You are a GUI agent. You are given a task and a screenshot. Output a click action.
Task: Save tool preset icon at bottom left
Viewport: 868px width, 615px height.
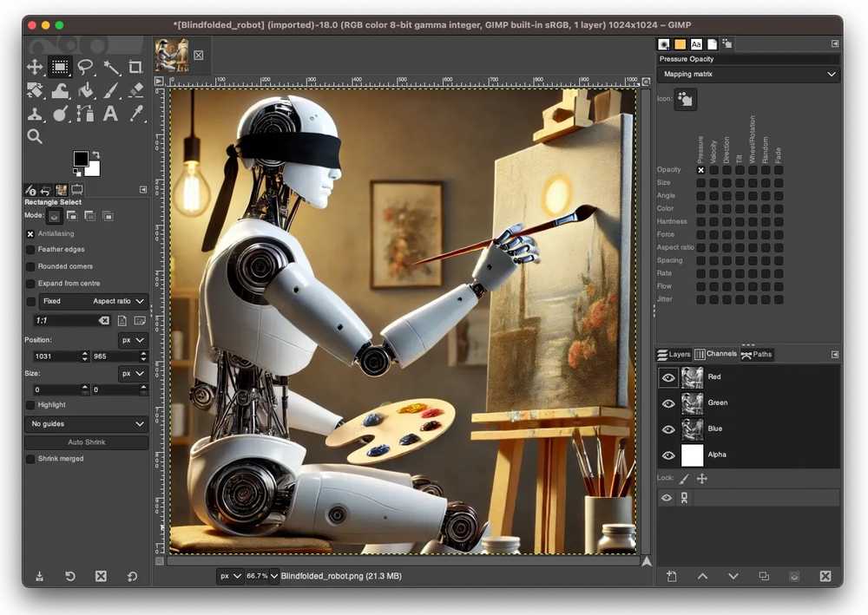coord(39,577)
